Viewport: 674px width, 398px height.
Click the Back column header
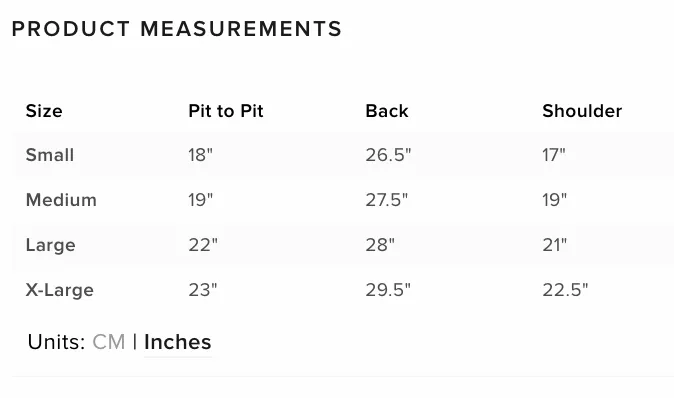point(387,111)
